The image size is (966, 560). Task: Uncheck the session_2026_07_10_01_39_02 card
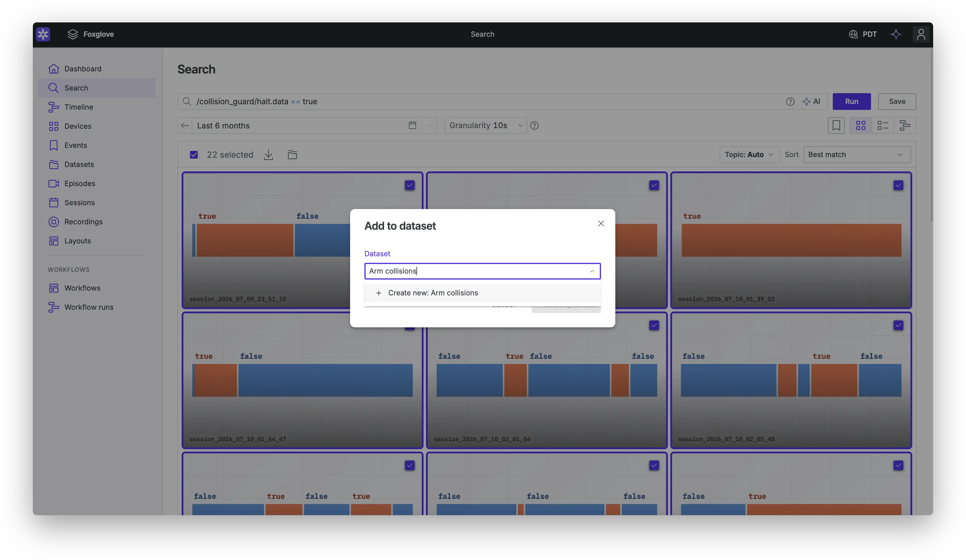point(898,185)
